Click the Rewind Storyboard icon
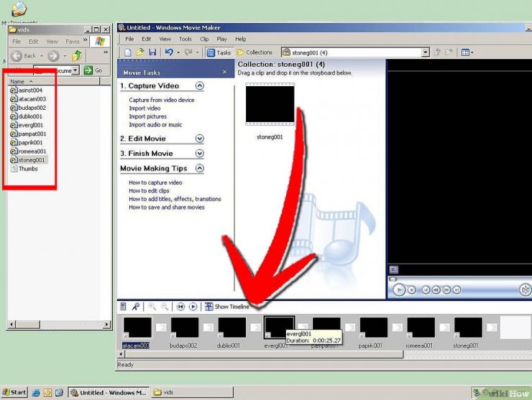The height and width of the screenshot is (400, 532). 180,307
